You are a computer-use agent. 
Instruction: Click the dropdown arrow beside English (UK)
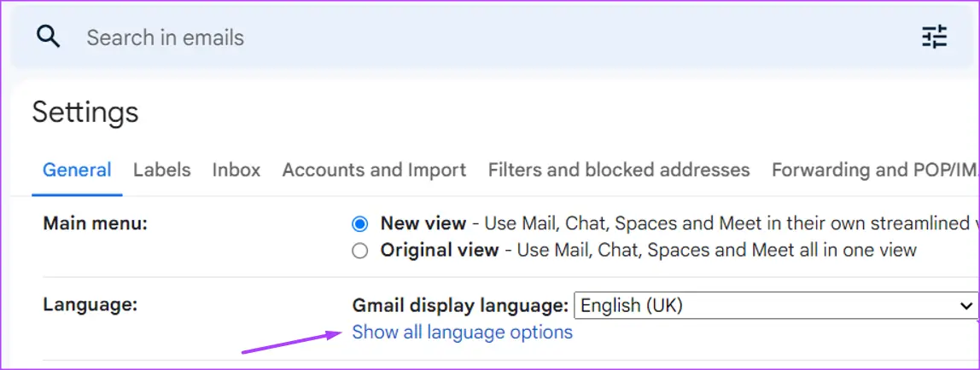pyautogui.click(x=966, y=305)
